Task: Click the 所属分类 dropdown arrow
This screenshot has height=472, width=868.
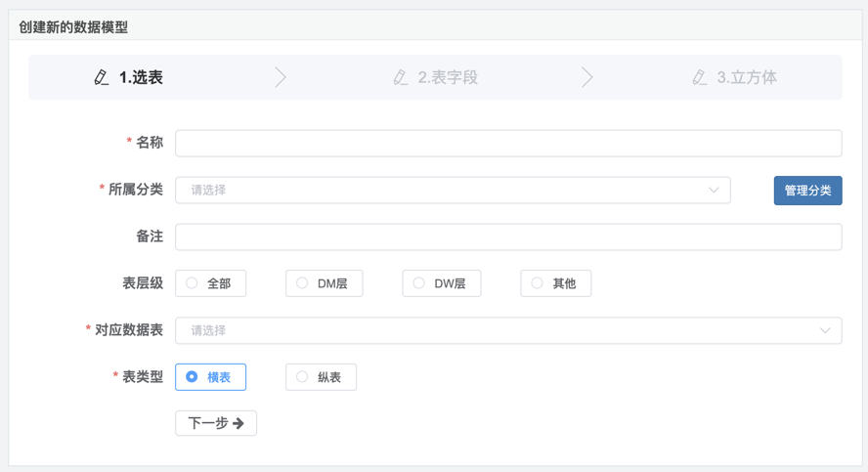Action: coord(714,191)
